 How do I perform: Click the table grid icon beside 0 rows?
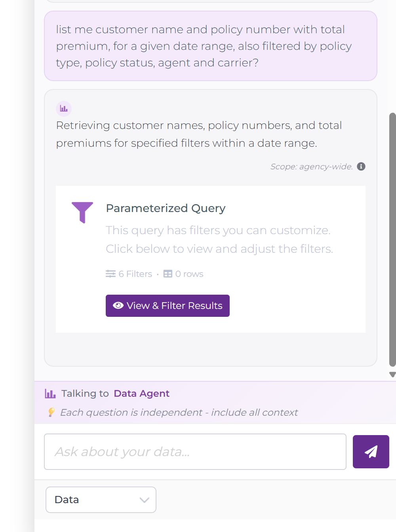[168, 273]
